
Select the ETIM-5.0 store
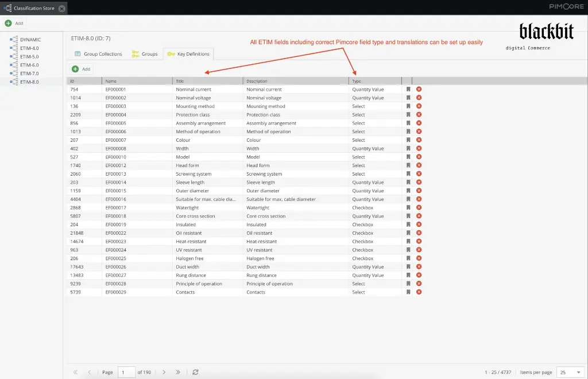tap(29, 57)
